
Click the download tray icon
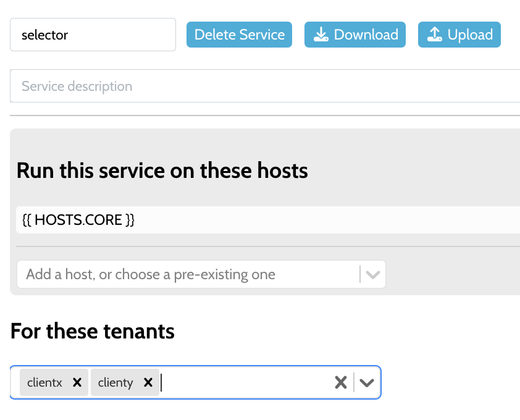point(320,35)
